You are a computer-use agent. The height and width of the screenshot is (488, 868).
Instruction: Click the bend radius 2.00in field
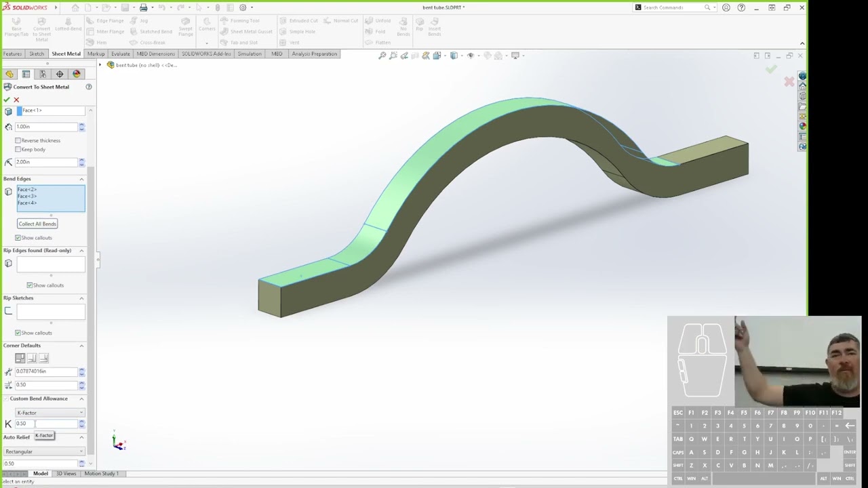46,162
